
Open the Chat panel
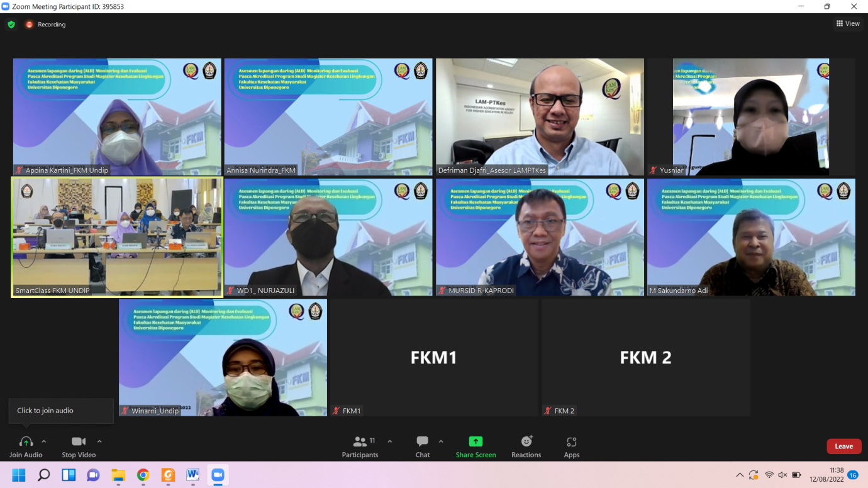pos(422,442)
